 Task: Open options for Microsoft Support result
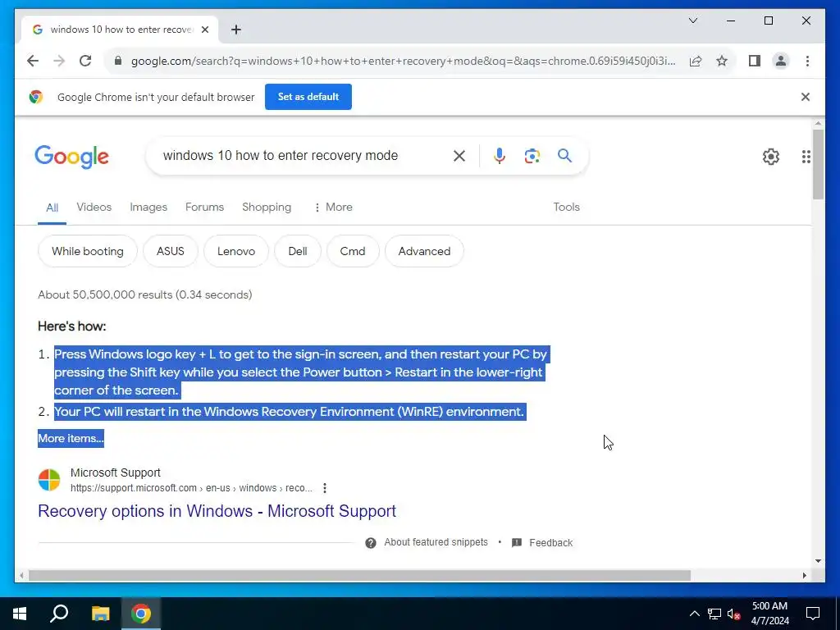coord(325,488)
